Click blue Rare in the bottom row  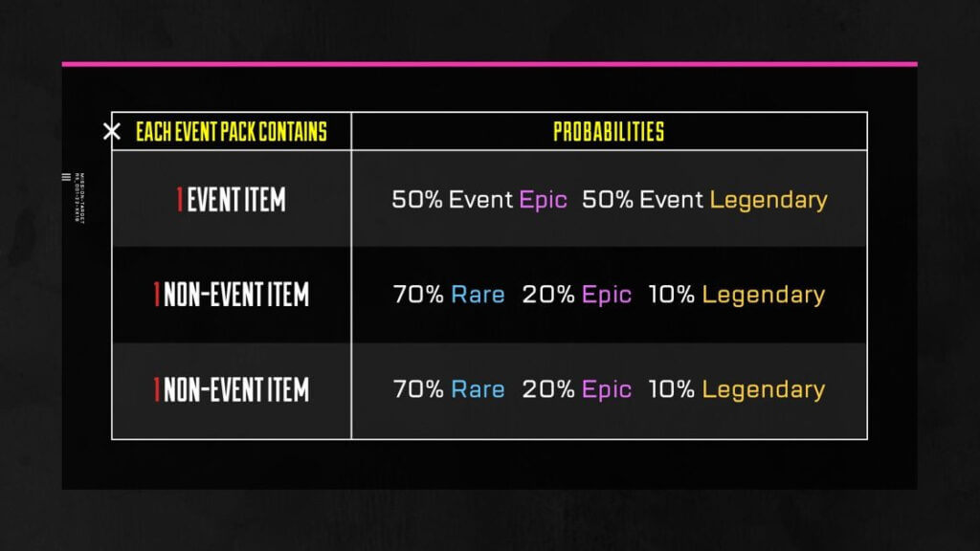pos(479,389)
